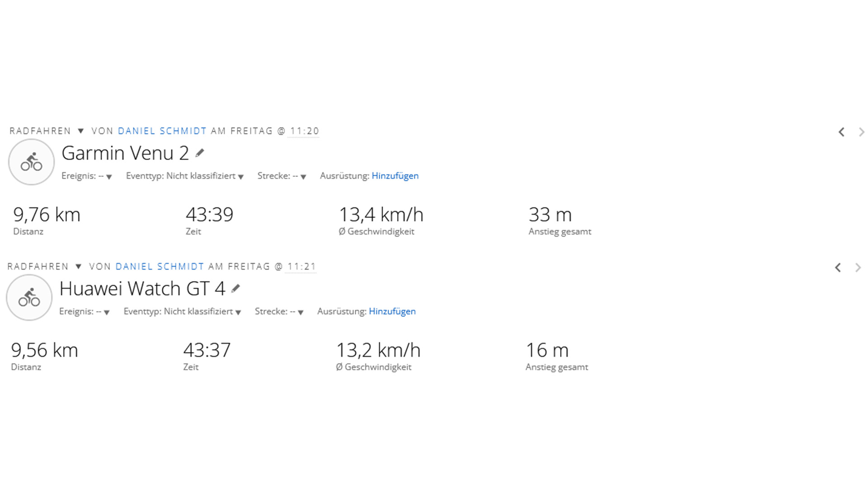Screen dimensions: 868x488
Task: Expand the Ereignis dropdown for Garmin Venu 2
Action: tap(108, 177)
